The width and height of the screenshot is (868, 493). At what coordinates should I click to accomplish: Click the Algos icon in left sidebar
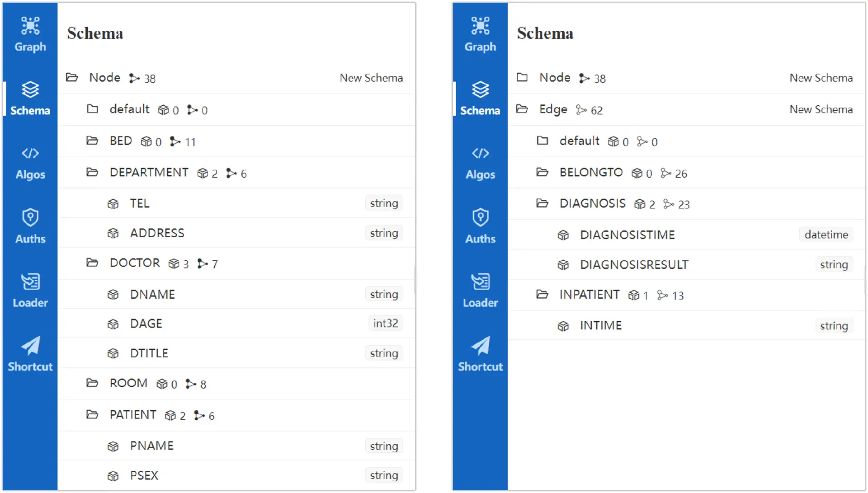(30, 163)
